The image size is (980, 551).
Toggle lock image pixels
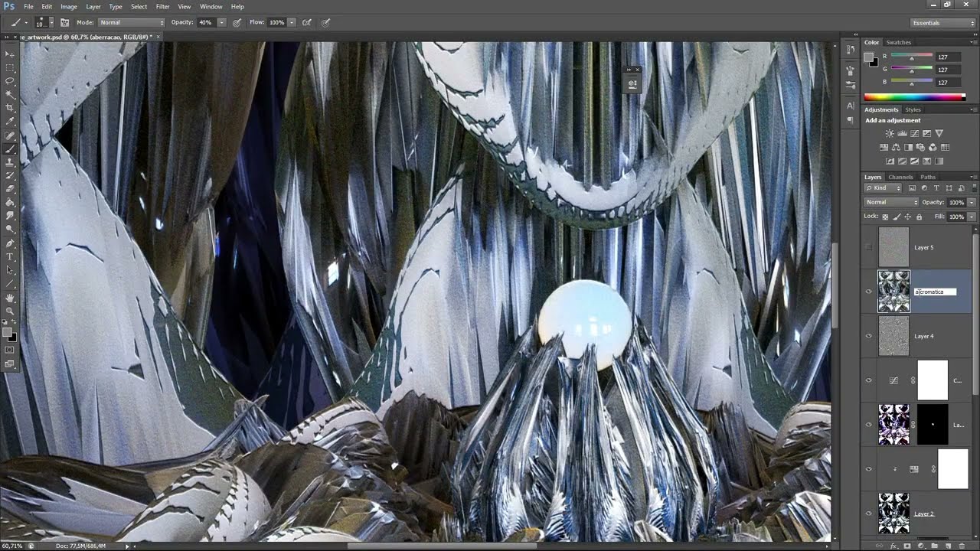[x=897, y=217]
